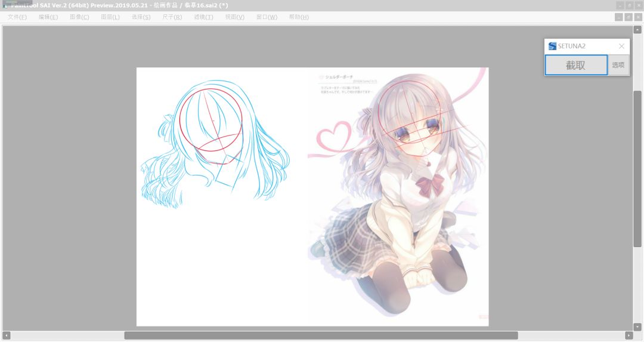The image size is (644, 342).
Task: Minimize the PaintTool SAI application window
Action: [x=620, y=5]
